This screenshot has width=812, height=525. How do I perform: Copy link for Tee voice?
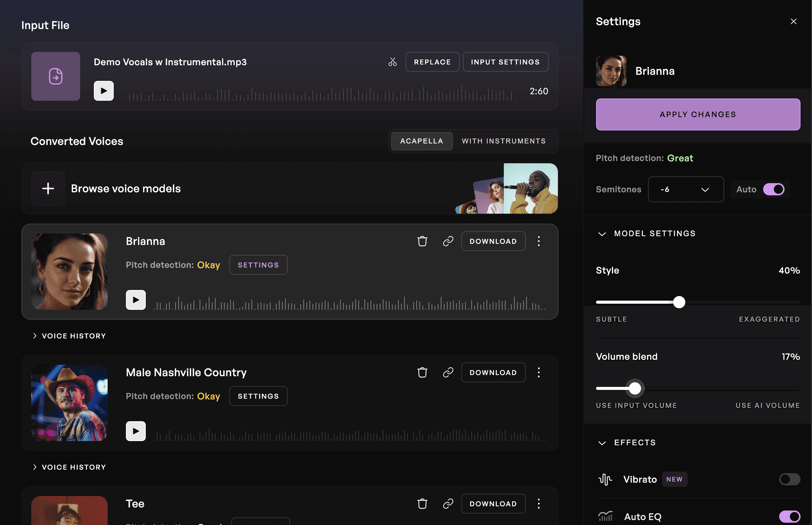[448, 504]
